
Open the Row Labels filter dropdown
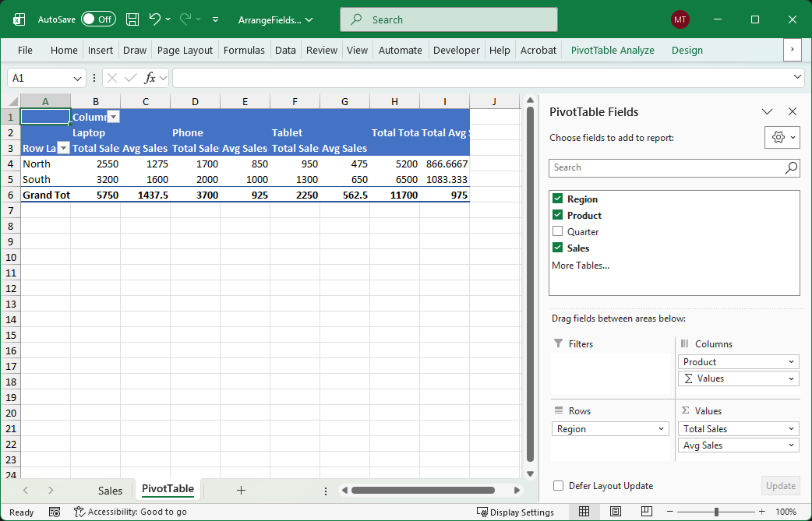point(63,149)
